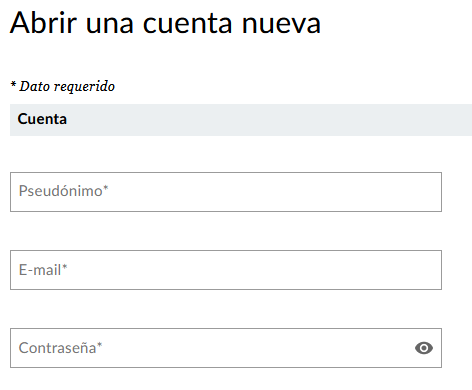The image size is (472, 390).
Task: Focus the E-mail input field
Action: click(226, 270)
